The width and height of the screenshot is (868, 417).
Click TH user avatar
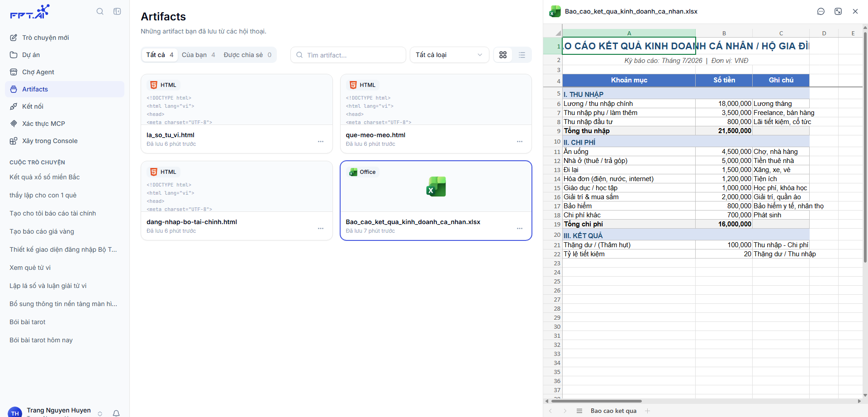[x=15, y=412]
